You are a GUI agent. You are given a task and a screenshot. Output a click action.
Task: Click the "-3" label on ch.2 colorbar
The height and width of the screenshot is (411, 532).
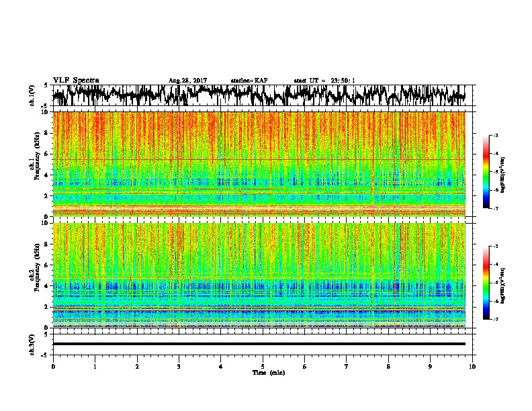pyautogui.click(x=495, y=246)
